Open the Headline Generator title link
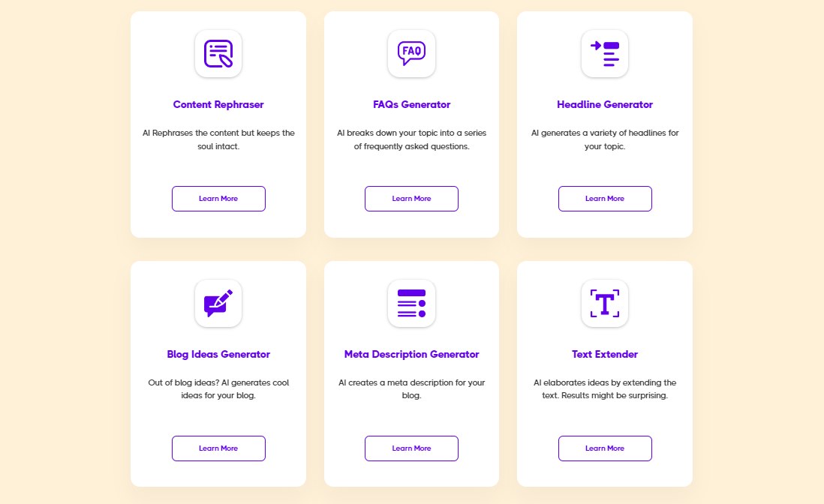The image size is (824, 504). [605, 104]
